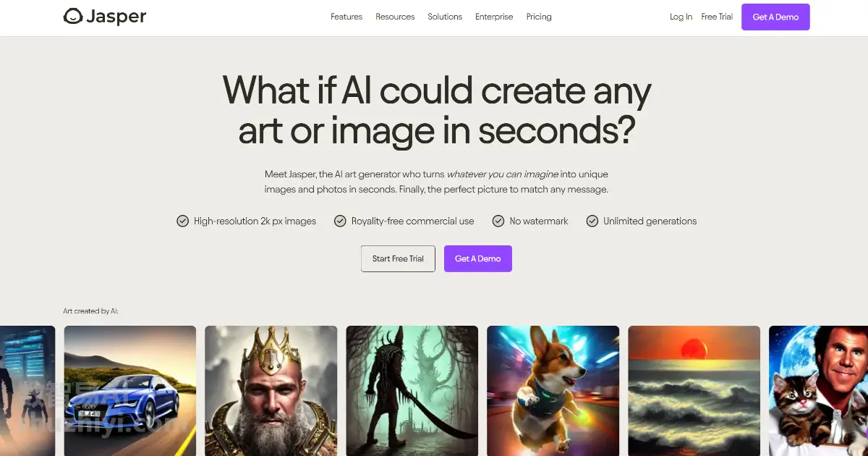View the dark forest creature artwork
868x456 pixels.
(x=412, y=391)
